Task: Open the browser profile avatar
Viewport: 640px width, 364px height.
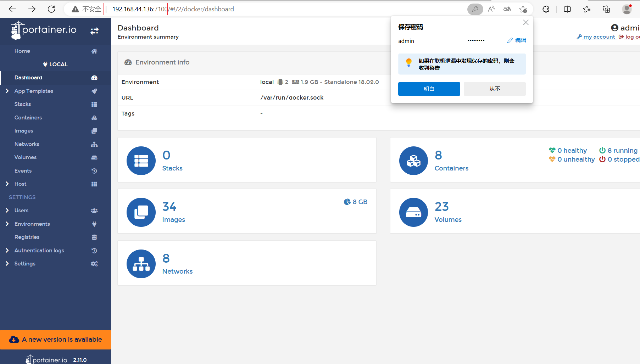Action: click(x=627, y=9)
